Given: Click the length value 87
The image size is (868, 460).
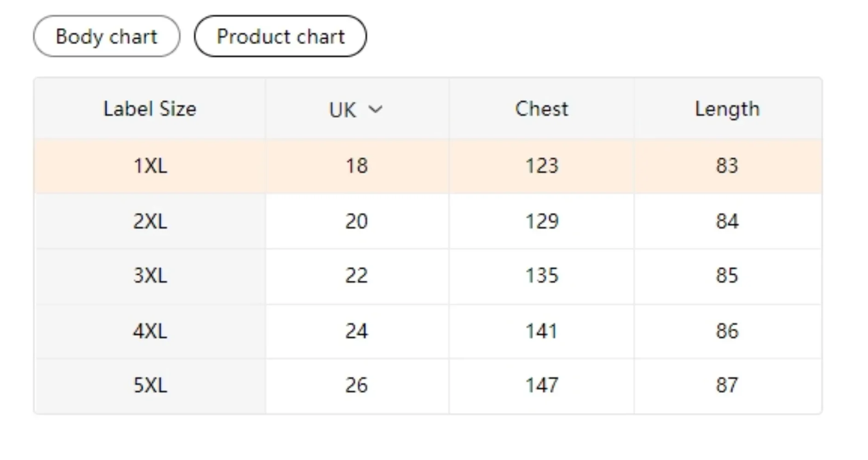Looking at the screenshot, I should click(727, 385).
